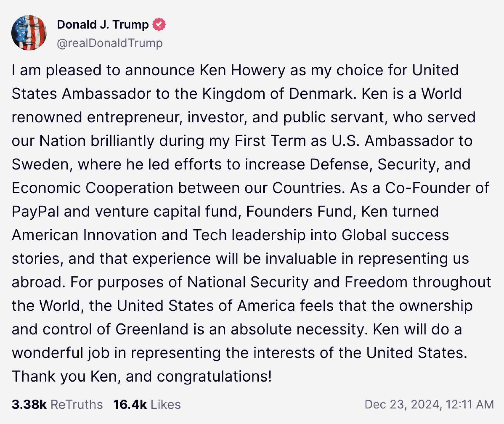504x424 pixels.
Task: Click "First Term" in the post text
Action: [x=270, y=141]
